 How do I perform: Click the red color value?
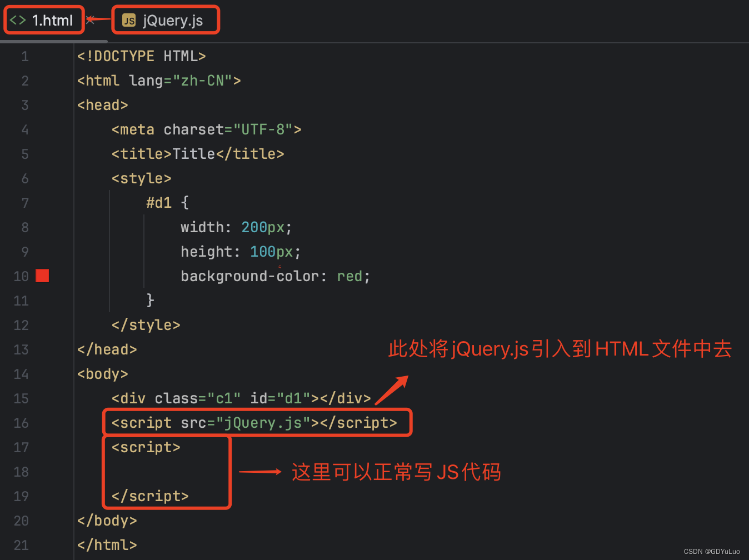point(350,276)
